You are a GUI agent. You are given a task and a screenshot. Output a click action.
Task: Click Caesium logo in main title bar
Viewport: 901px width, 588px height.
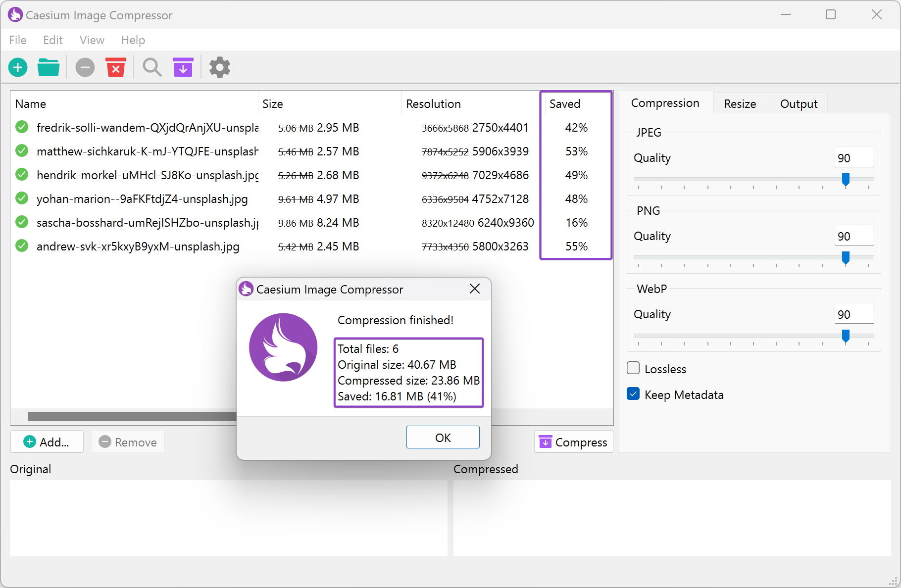click(15, 15)
